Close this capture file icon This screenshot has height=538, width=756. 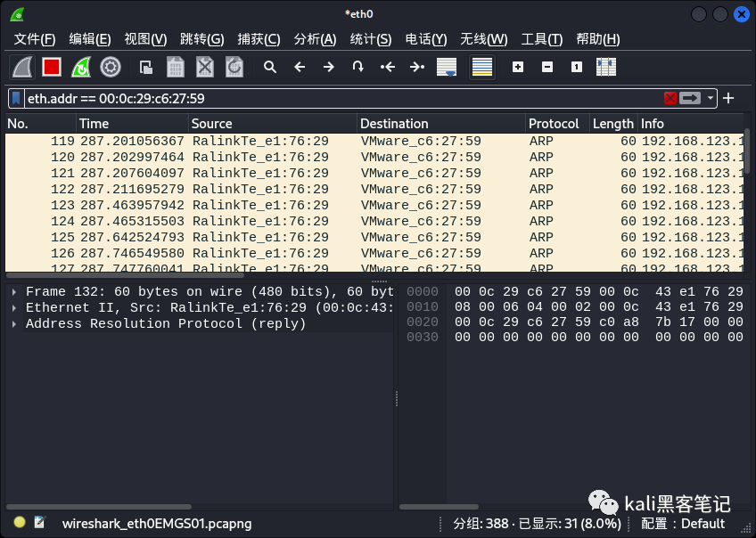click(205, 67)
